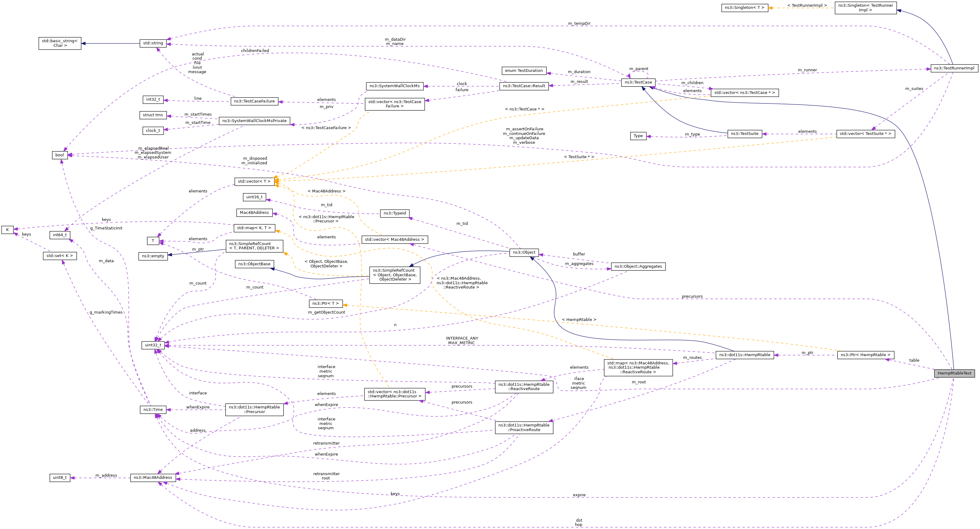
Task: Select the int32_t node
Action: (153, 100)
